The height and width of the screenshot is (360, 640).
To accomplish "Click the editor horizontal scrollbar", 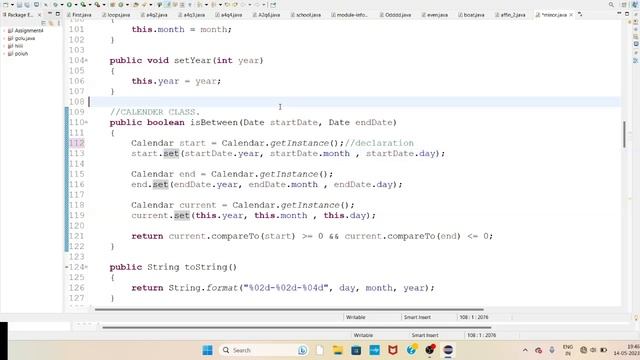I will coord(289,309).
